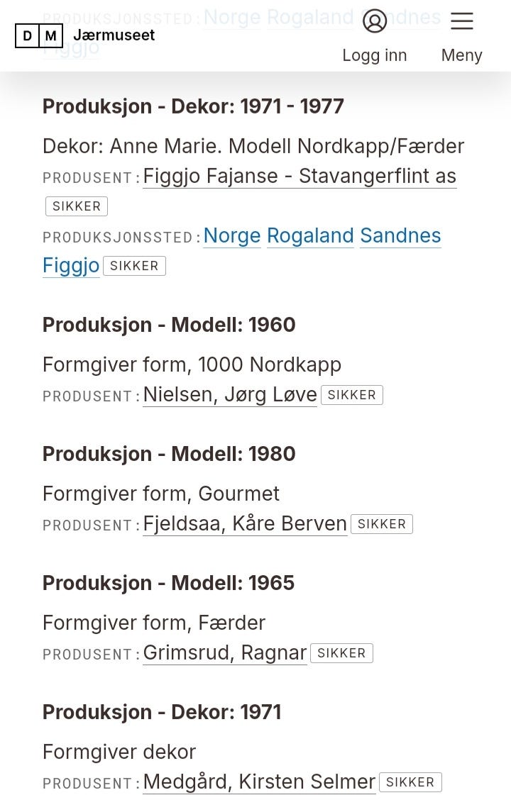
Task: Open Figgjo place link beside SIKKER badge
Action: (71, 265)
